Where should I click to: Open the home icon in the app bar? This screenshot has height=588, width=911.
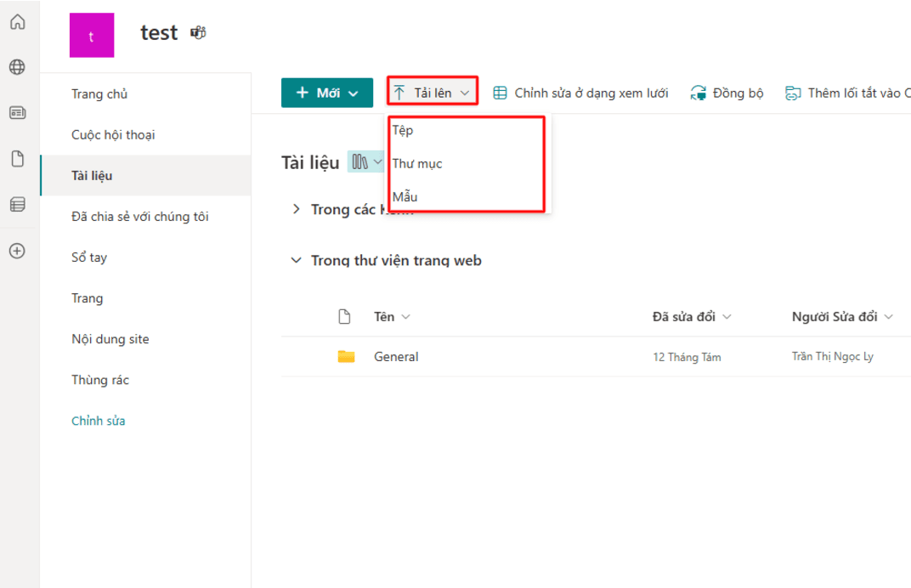(x=18, y=21)
